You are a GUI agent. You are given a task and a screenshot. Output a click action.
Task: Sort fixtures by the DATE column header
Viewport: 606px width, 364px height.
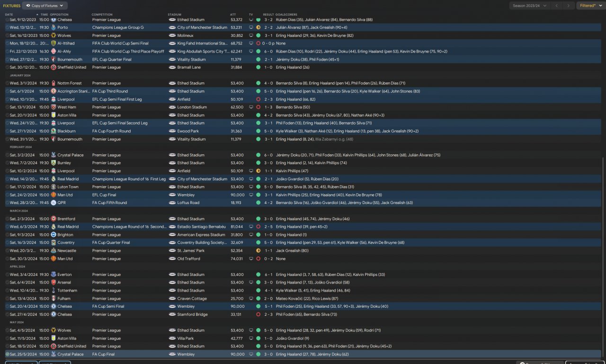coord(9,15)
